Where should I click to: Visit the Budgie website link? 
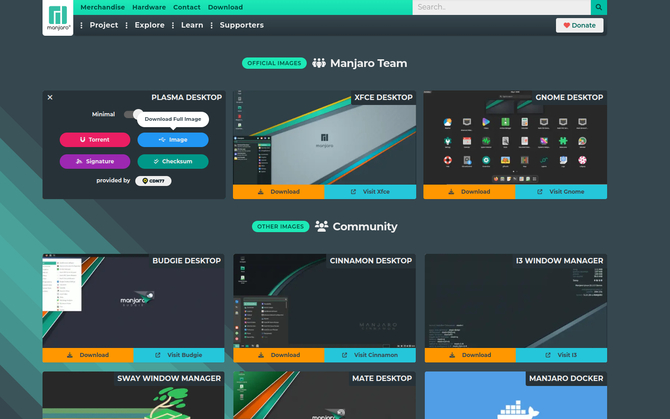pyautogui.click(x=179, y=355)
